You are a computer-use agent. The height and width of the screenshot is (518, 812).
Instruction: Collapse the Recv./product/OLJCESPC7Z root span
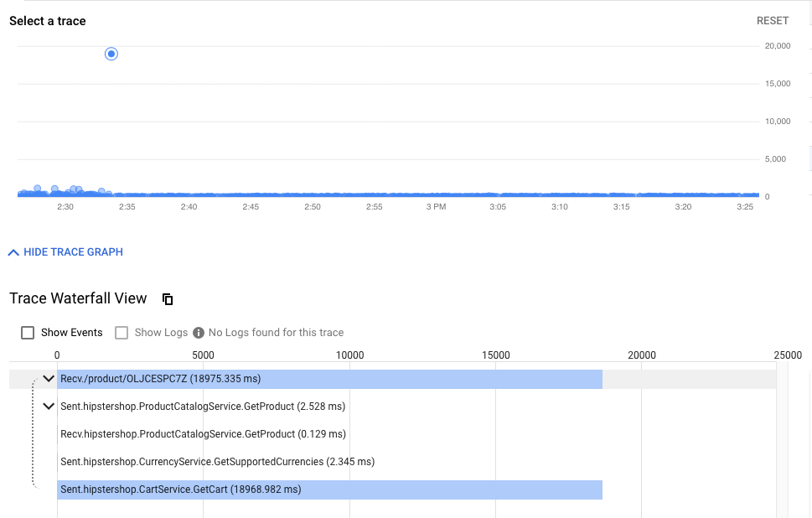[48, 379]
